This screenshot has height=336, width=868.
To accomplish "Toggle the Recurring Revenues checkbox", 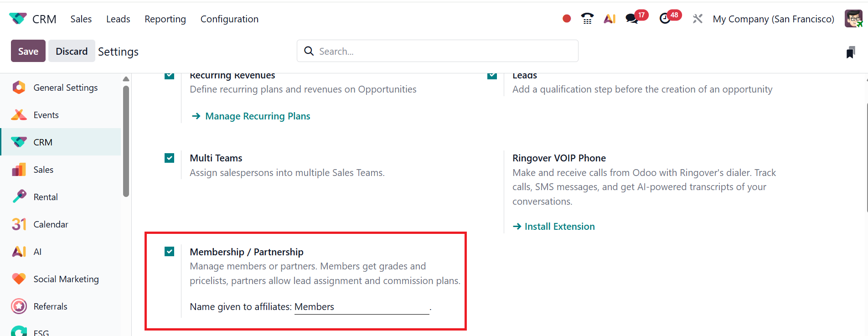I will click(x=169, y=75).
